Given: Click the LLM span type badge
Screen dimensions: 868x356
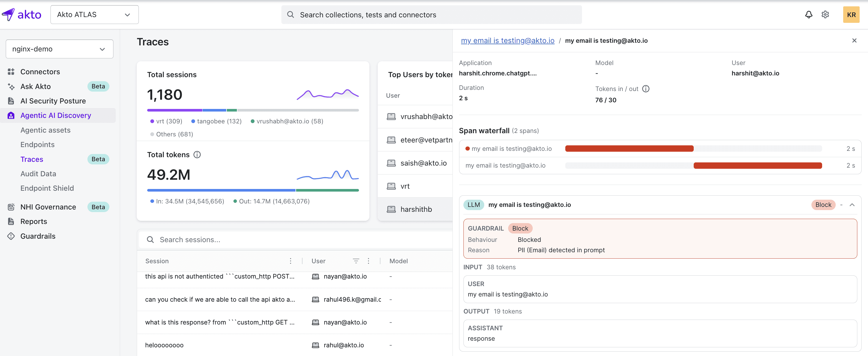Looking at the screenshot, I should pyautogui.click(x=474, y=205).
